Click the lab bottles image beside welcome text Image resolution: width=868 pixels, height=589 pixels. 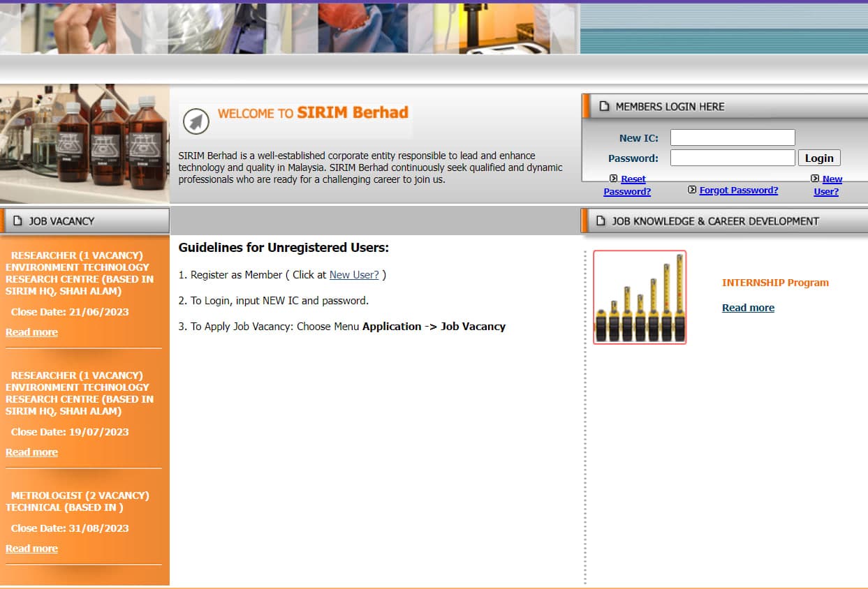tap(84, 144)
